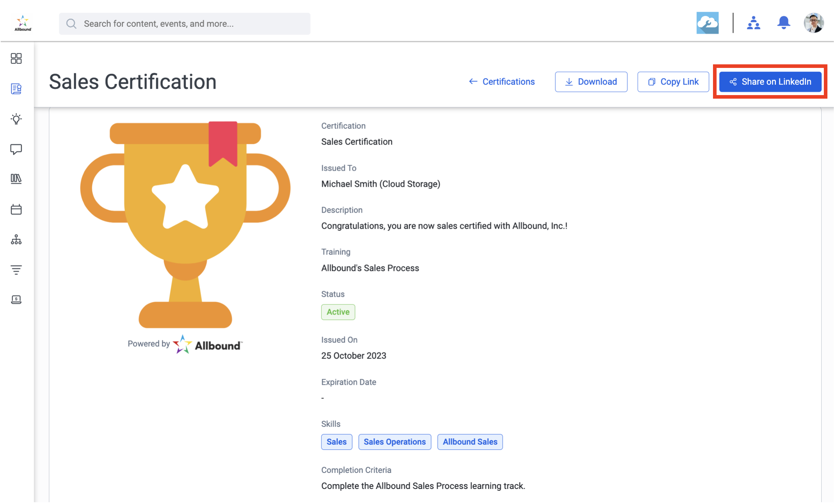Focus the content search field
This screenshot has width=836, height=504.
tap(185, 24)
